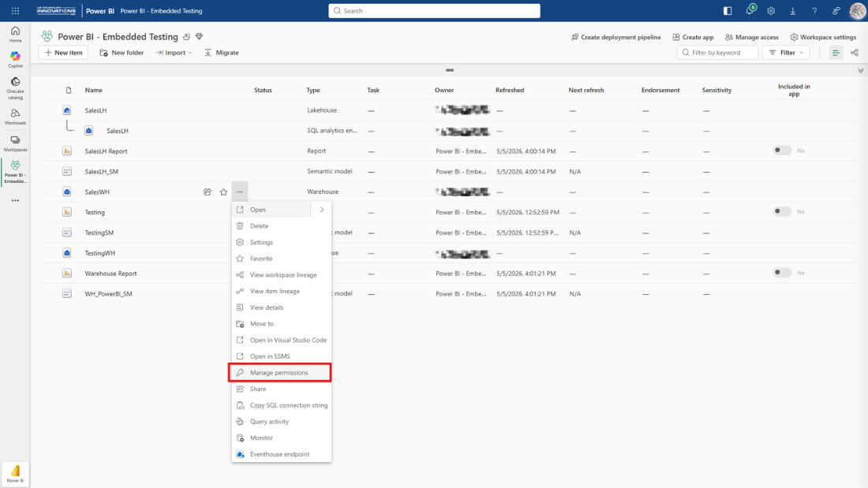Click the New item button
This screenshot has width=868, height=488.
pyautogui.click(x=63, y=53)
